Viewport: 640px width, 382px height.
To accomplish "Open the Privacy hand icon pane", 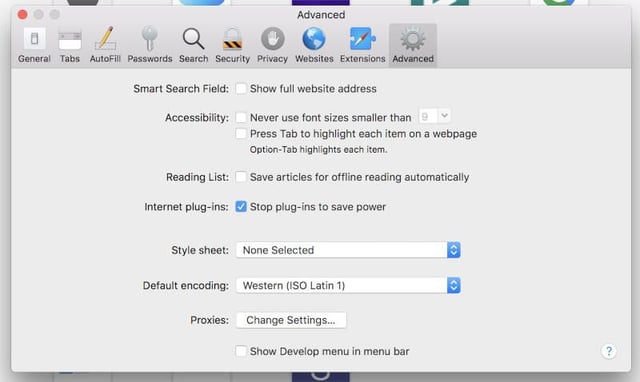I will pos(273,46).
